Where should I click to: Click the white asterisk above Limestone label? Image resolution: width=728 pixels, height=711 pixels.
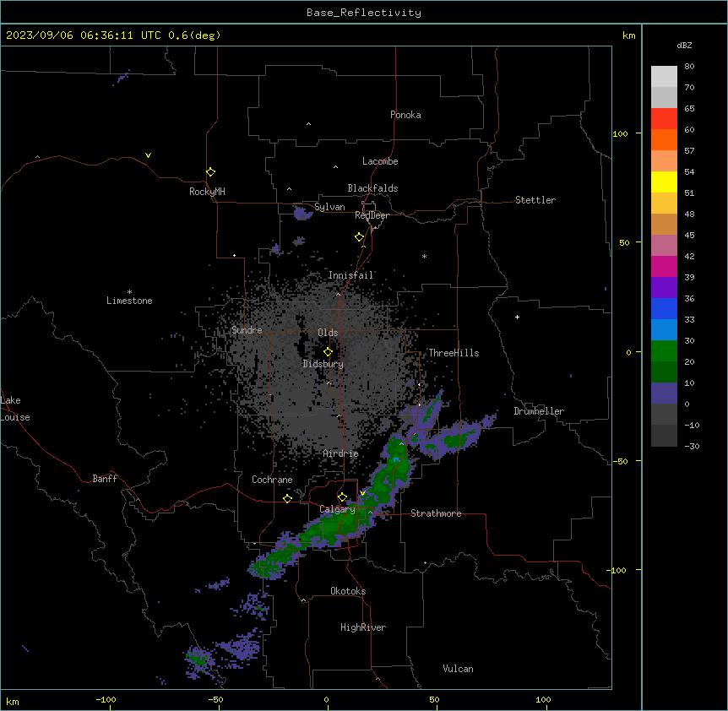129,292
